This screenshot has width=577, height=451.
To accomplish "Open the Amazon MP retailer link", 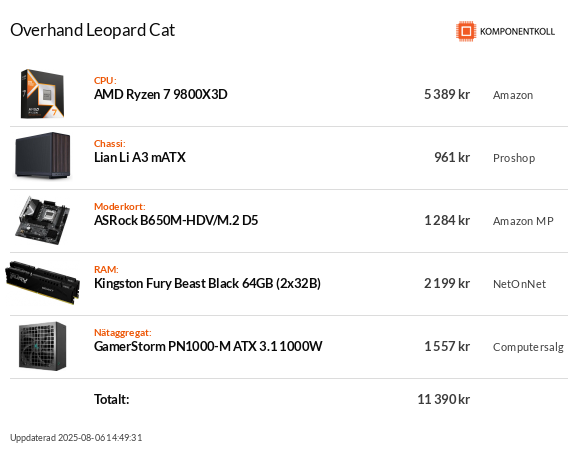I will [523, 221].
